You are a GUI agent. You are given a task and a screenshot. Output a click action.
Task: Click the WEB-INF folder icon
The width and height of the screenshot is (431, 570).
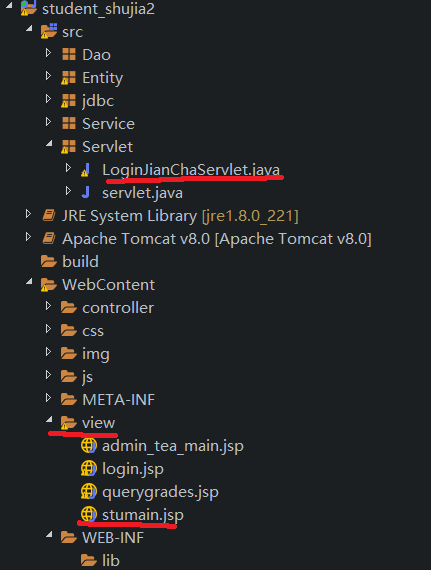(69, 537)
